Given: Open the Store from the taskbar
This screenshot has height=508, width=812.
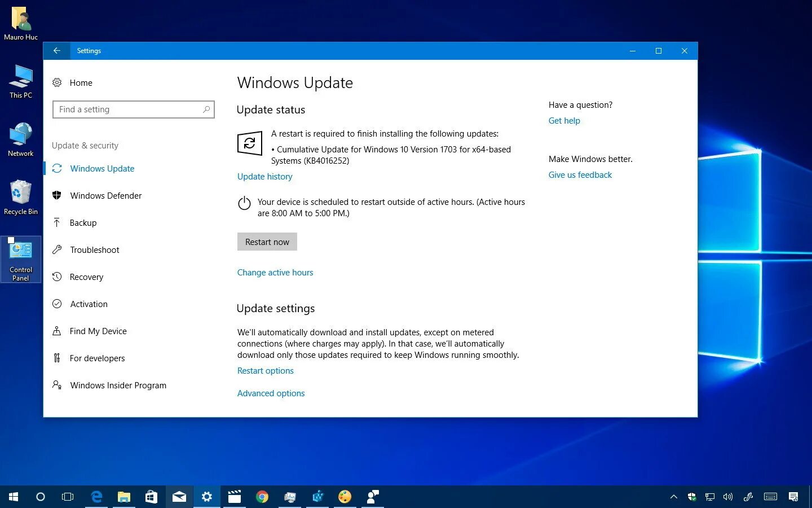Looking at the screenshot, I should click(152, 497).
